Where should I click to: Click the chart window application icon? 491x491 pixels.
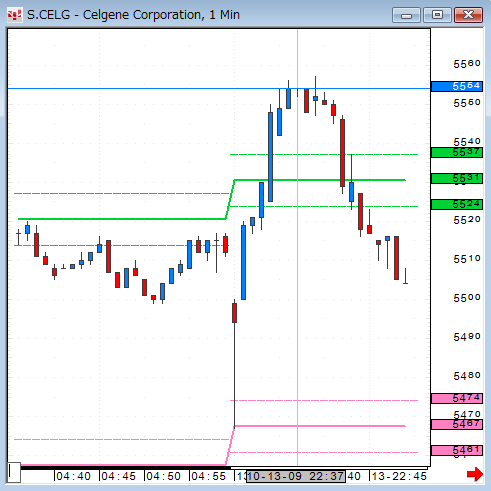click(14, 15)
